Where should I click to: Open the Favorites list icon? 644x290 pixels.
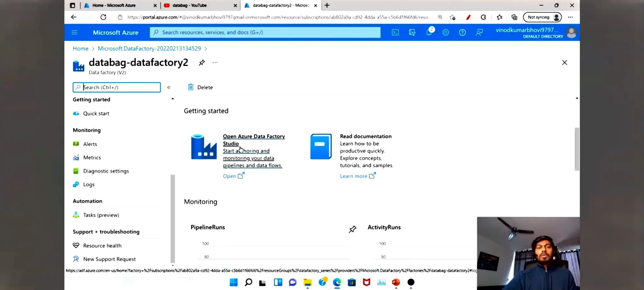499,17
